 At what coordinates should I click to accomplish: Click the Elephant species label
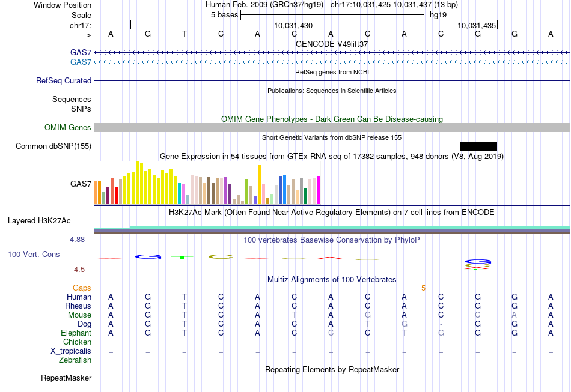[x=76, y=333]
